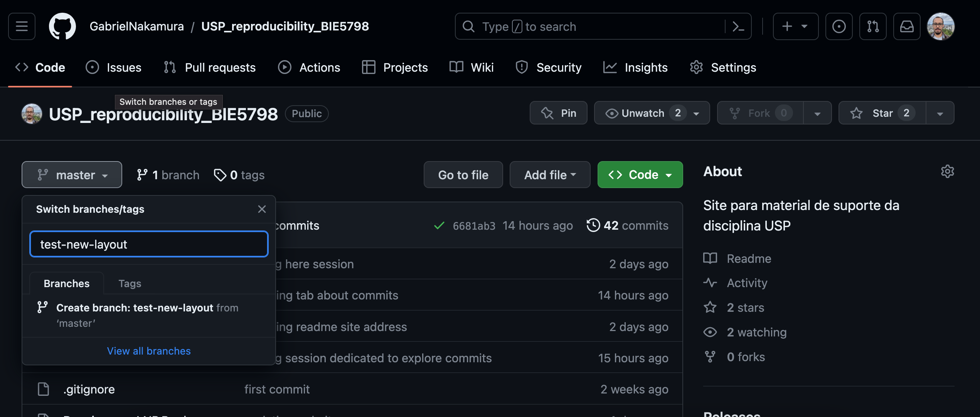Image resolution: width=980 pixels, height=417 pixels.
Task: Select the Branches tab in popup
Action: point(67,283)
